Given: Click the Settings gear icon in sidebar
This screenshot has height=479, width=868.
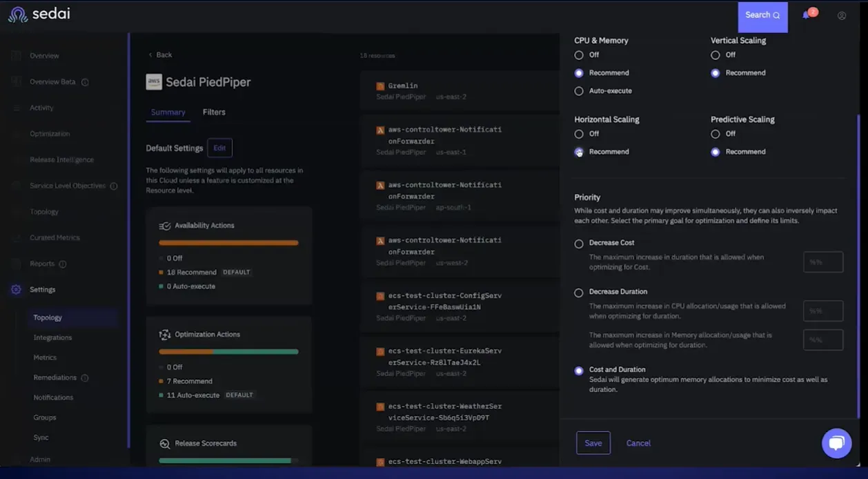Looking at the screenshot, I should click(16, 290).
